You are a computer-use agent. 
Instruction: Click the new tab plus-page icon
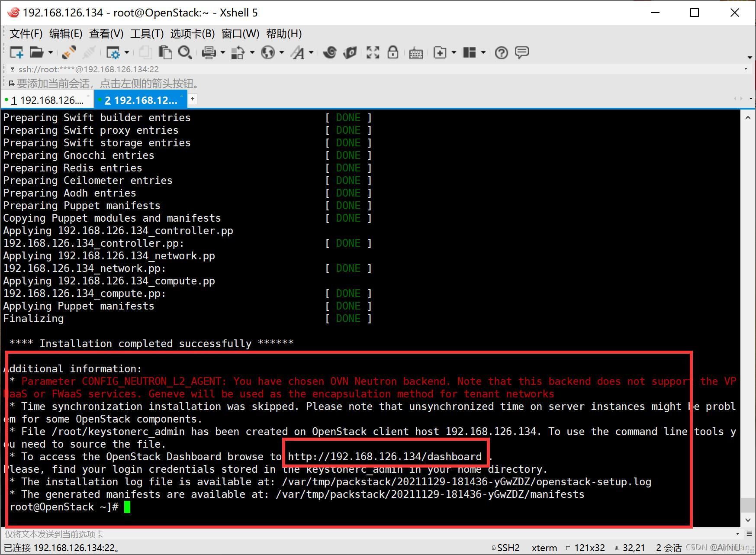(440, 52)
